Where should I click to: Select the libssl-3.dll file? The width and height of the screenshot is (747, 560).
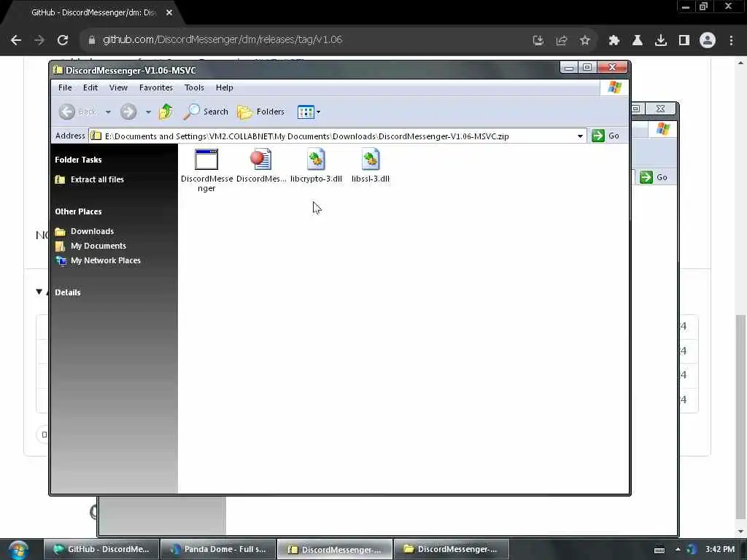coord(371,166)
